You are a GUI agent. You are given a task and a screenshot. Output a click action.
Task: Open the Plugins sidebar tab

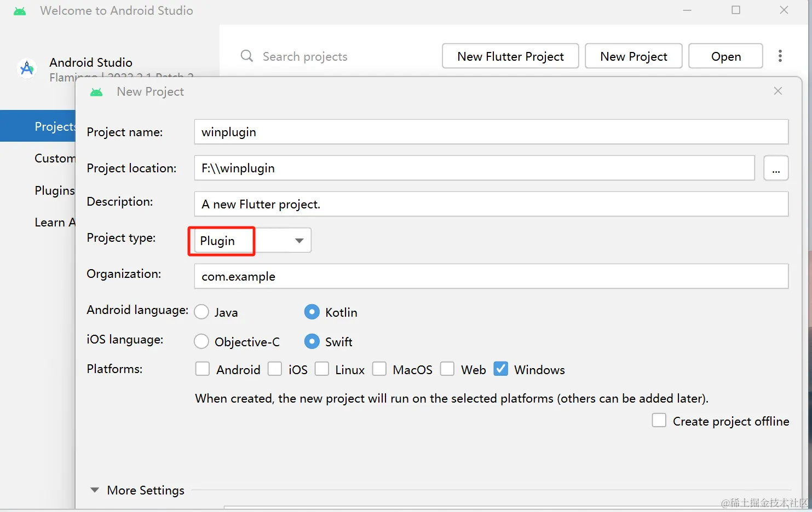coord(54,190)
